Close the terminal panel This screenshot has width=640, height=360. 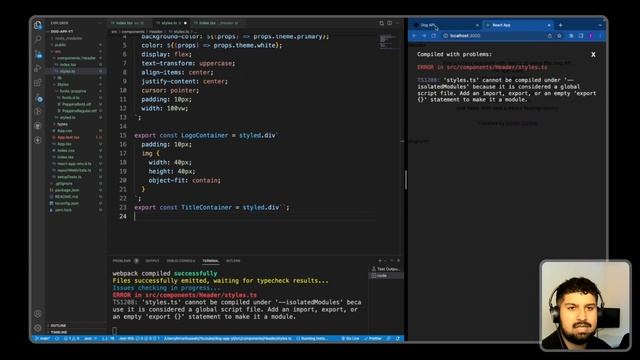pos(398,260)
